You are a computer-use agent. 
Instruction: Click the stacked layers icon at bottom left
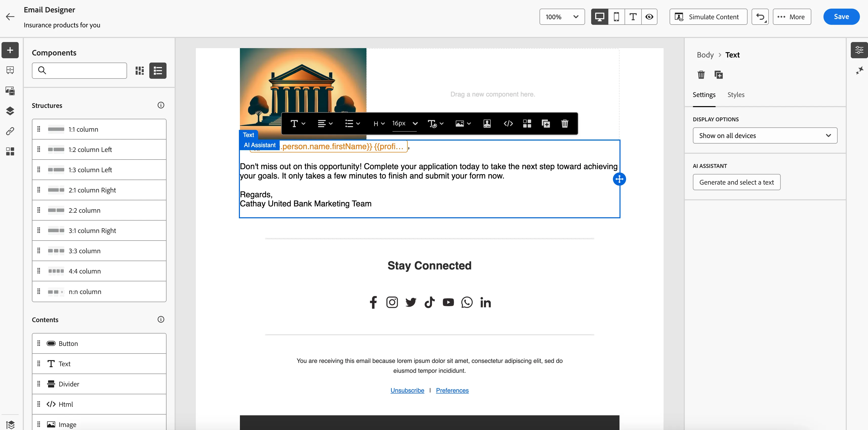tap(10, 425)
